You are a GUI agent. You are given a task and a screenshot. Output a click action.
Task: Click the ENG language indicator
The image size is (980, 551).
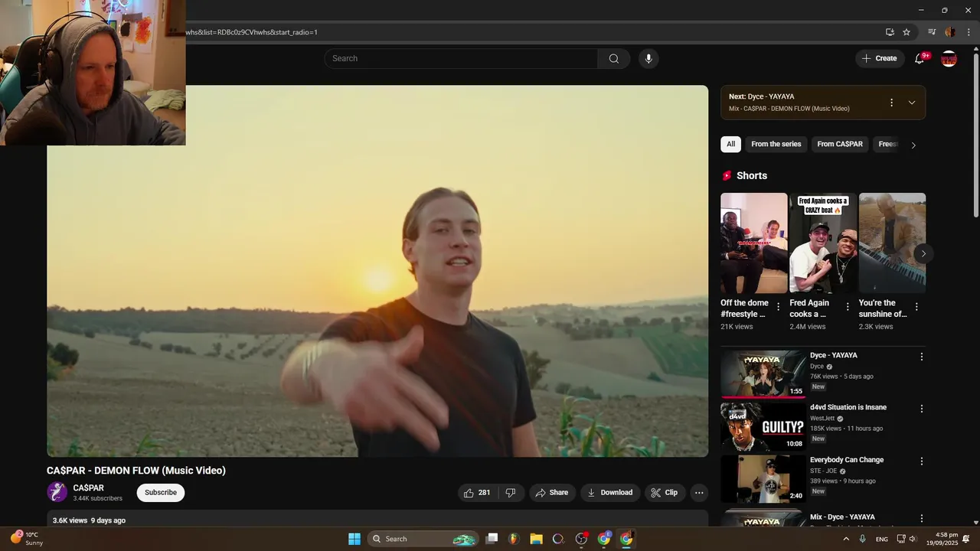[x=882, y=540]
